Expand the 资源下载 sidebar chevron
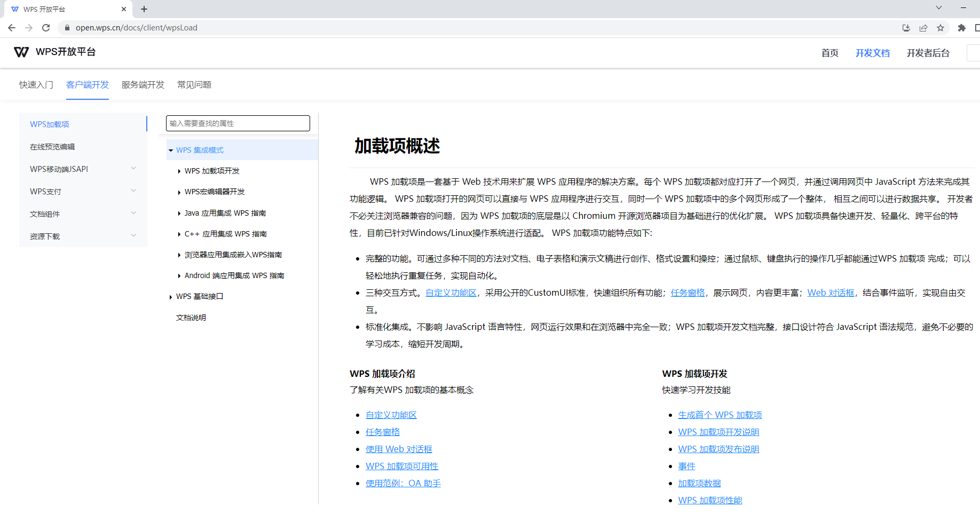 (133, 235)
